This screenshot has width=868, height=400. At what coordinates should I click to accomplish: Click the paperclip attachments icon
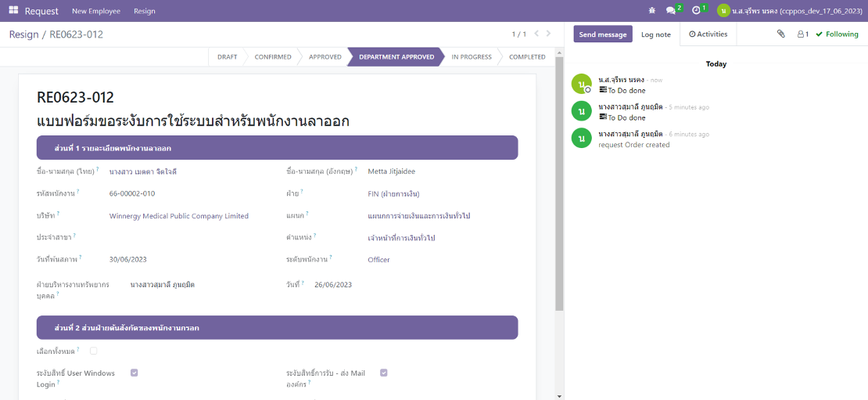pos(780,34)
